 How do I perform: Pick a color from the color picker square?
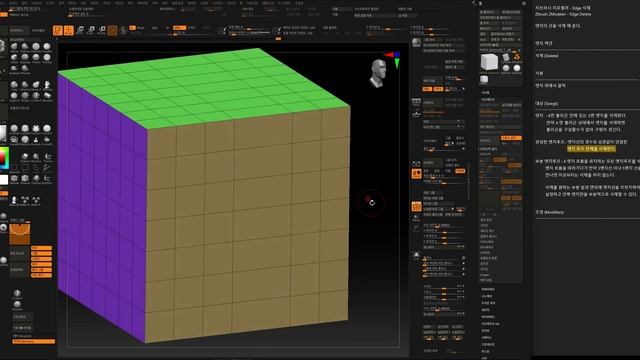coord(4,158)
